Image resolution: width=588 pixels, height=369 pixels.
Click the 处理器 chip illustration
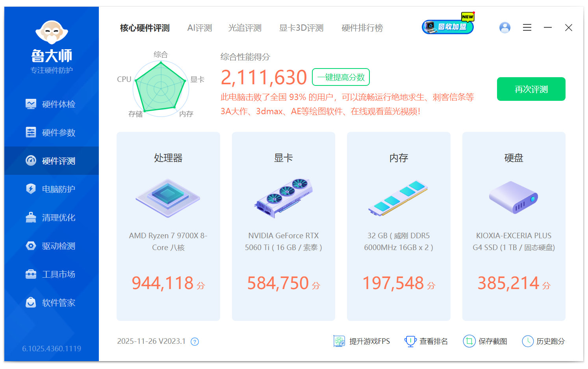tap(168, 198)
